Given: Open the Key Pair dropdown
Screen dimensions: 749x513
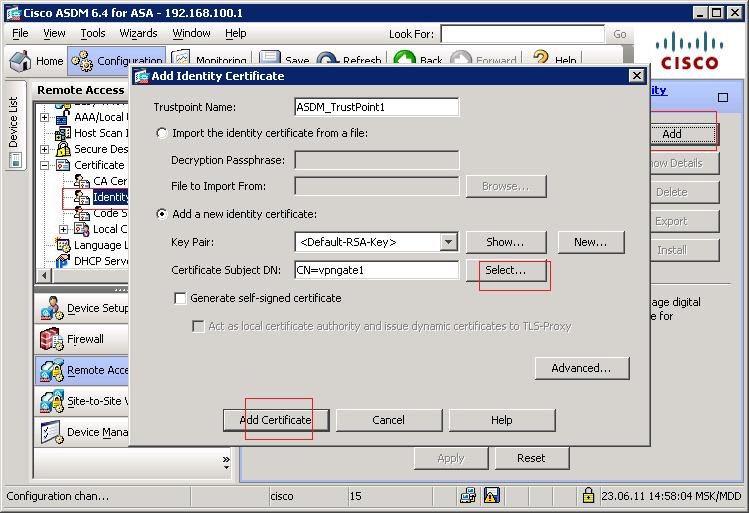Looking at the screenshot, I should coord(448,242).
